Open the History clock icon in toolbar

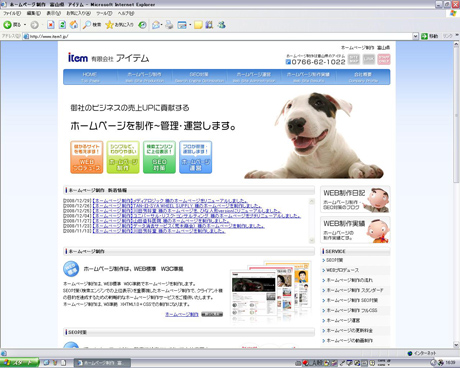coord(143,25)
